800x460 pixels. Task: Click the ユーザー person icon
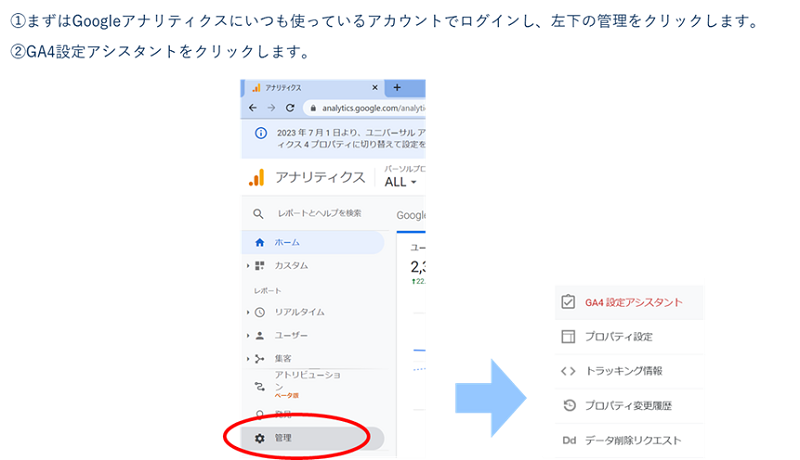click(x=260, y=336)
